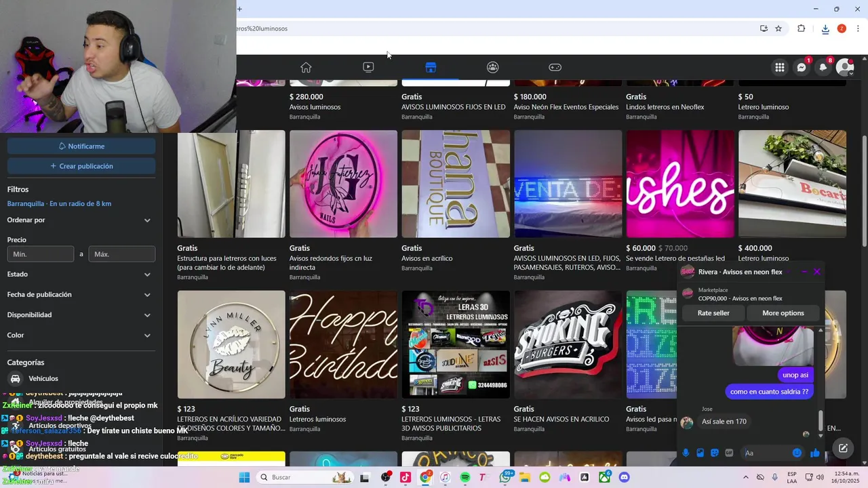Open the Lynn Miller Beauty sign listing

(231, 344)
